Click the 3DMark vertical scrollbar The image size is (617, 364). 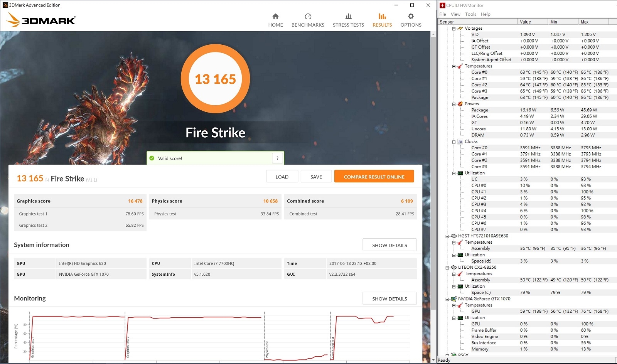[433, 174]
